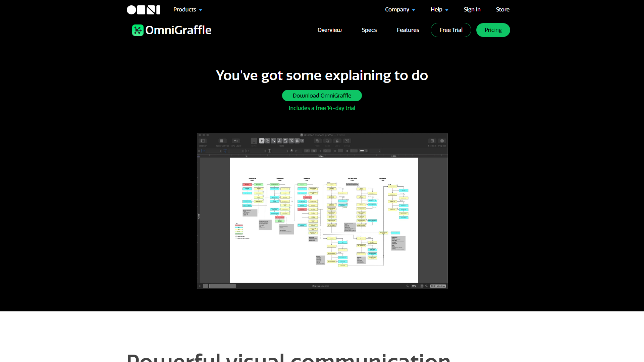Open the Stencils browser
Image resolution: width=644 pixels, height=362 pixels.
[x=432, y=141]
